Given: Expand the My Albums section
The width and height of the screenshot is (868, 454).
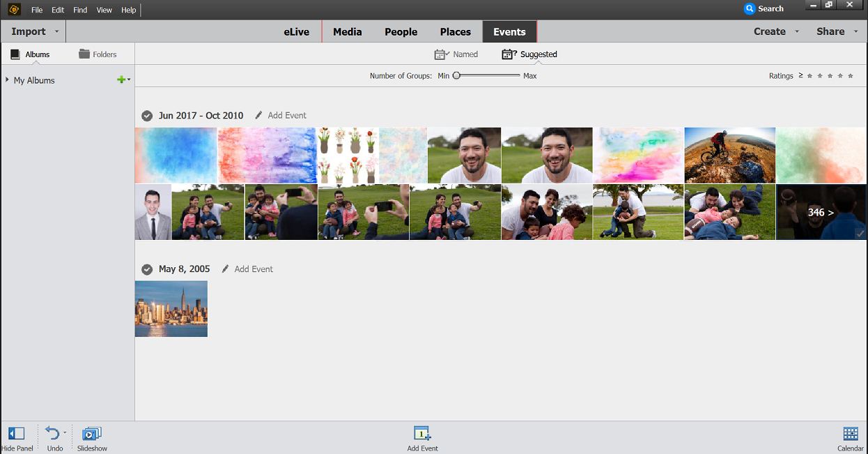Looking at the screenshot, I should point(7,80).
